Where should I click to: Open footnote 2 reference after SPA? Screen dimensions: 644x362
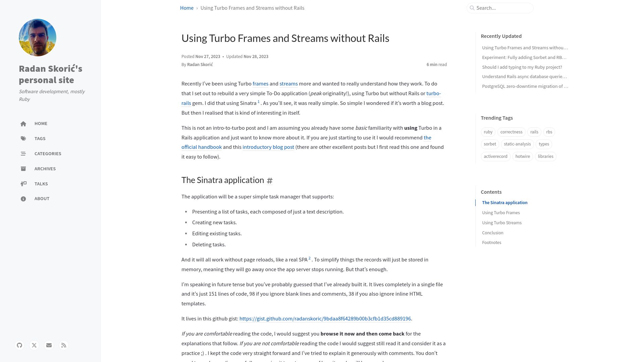310,258
